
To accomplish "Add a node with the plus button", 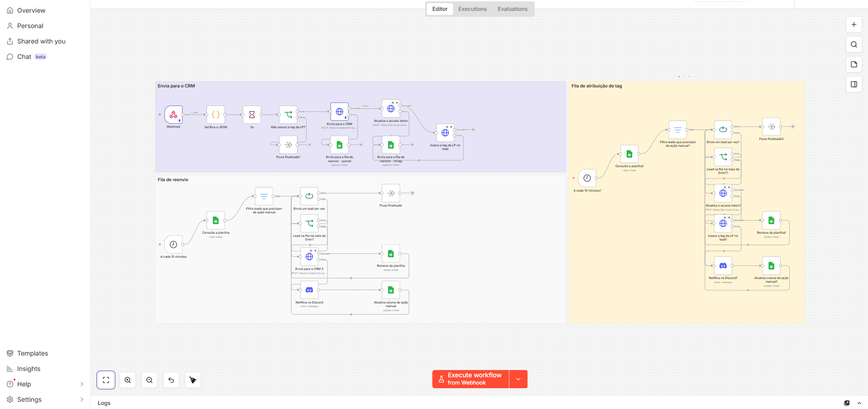I will click(x=854, y=24).
